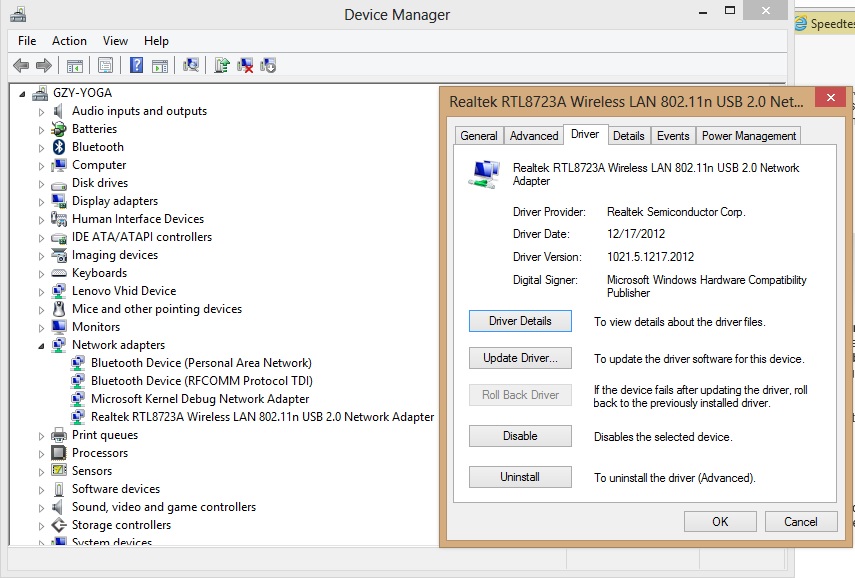
Task: Click the Keyboards category icon
Action: tap(59, 273)
